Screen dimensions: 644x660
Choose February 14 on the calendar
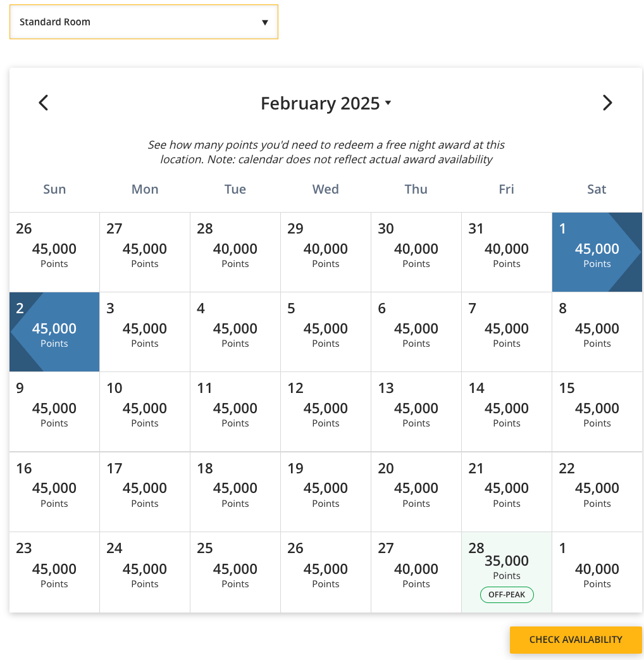tap(506, 411)
